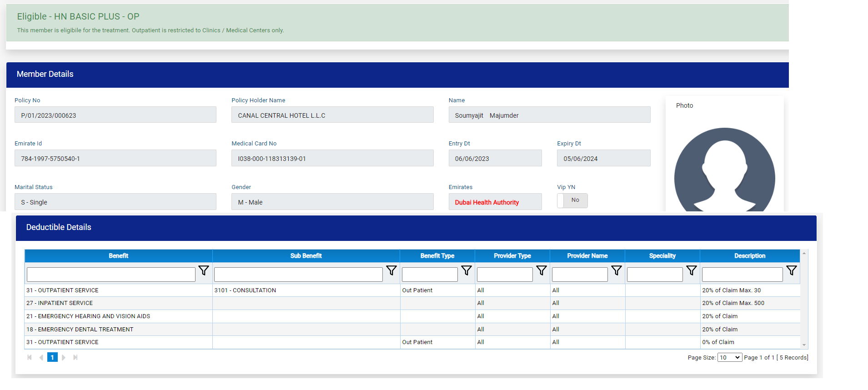Viewport: 868px width, 390px height.
Task: Go to the last page arrow
Action: (x=75, y=358)
